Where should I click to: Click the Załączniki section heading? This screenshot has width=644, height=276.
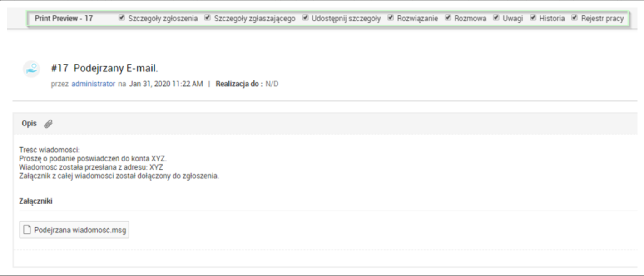point(35,201)
